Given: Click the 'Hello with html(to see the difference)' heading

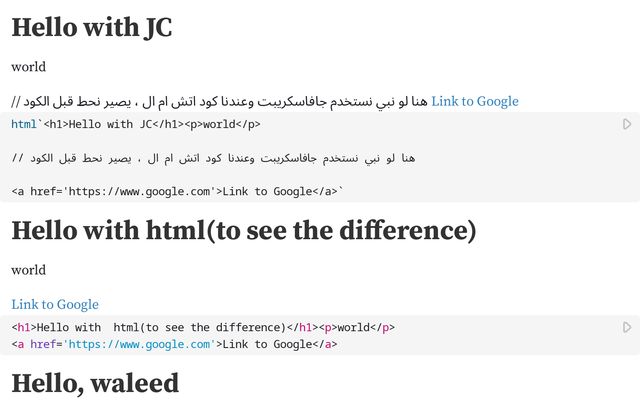Looking at the screenshot, I should click(x=243, y=231).
